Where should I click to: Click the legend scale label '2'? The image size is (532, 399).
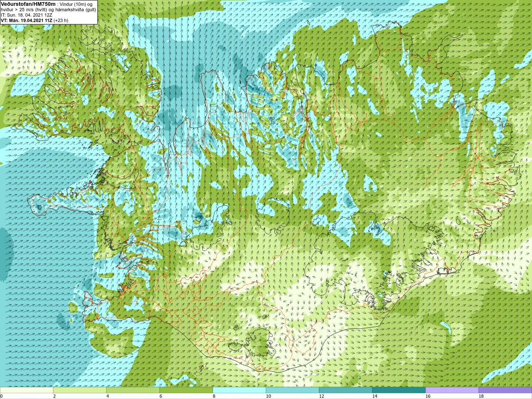[54, 396]
